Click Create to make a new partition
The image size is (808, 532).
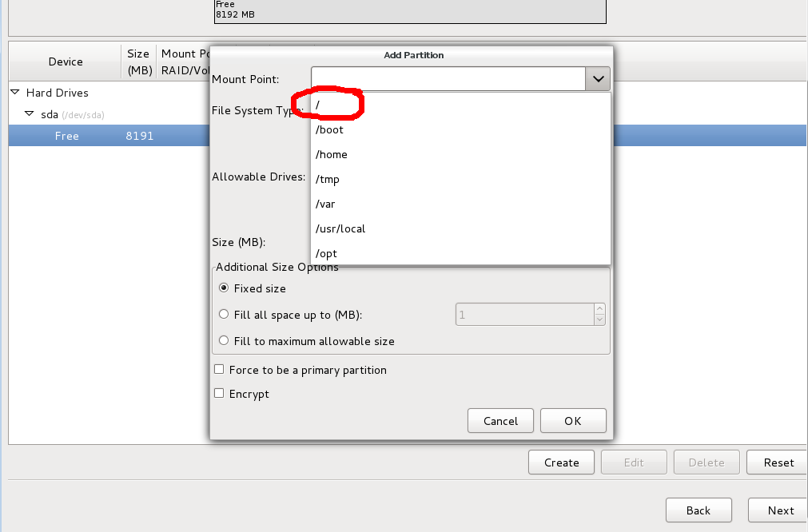(561, 462)
